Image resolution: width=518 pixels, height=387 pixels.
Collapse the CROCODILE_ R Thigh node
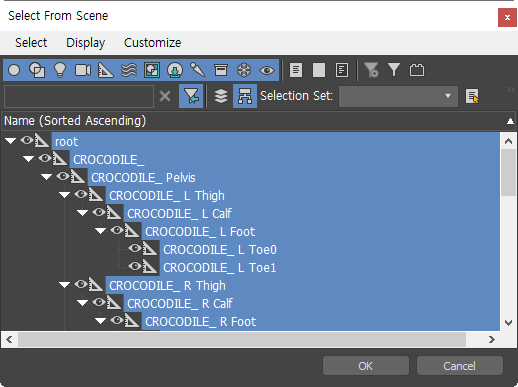tap(65, 285)
